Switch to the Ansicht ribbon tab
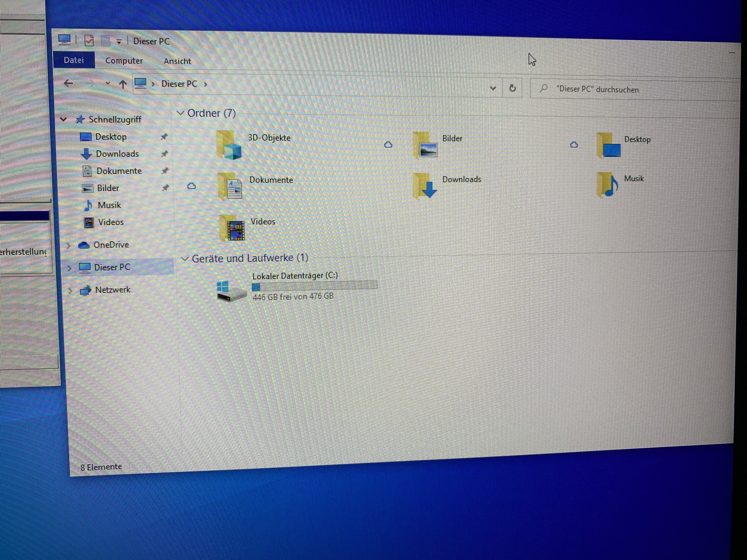 pyautogui.click(x=177, y=61)
